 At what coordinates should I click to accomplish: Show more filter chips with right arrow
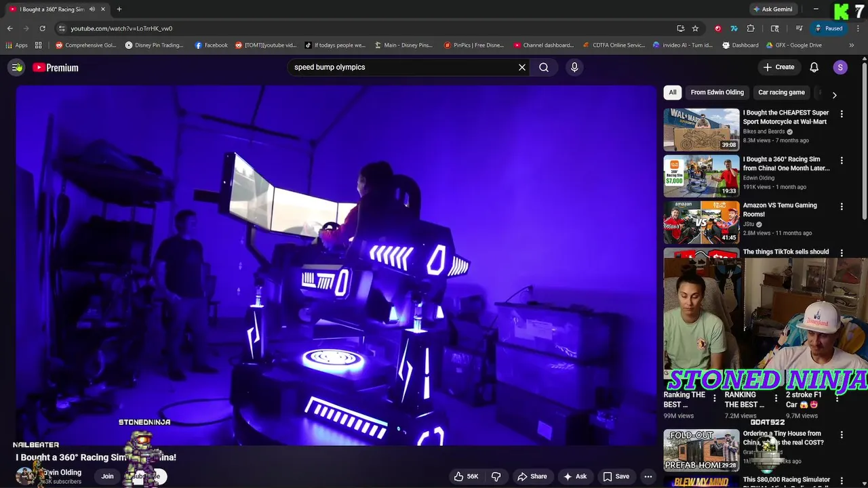[834, 95]
